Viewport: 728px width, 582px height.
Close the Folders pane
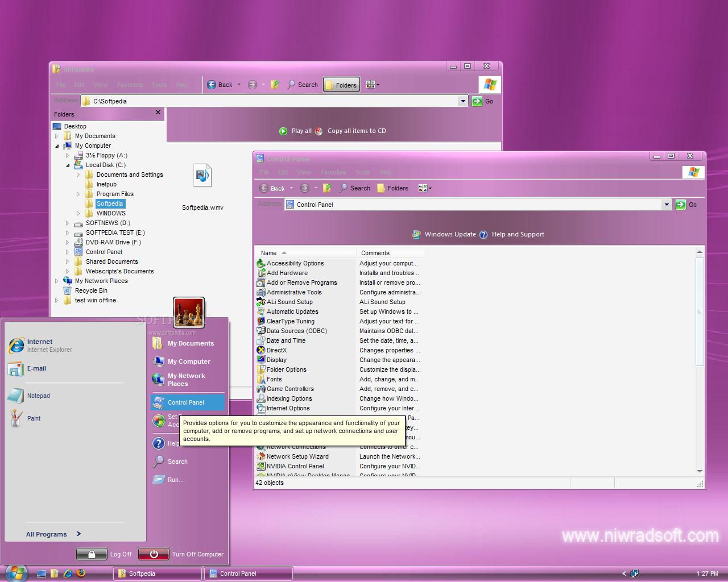(x=158, y=113)
